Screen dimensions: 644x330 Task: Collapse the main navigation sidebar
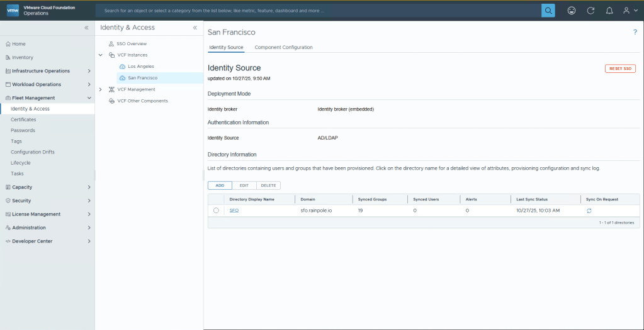86,28
